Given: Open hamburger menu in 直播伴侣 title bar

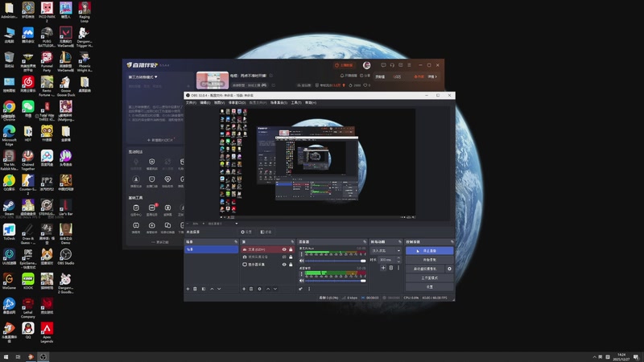Looking at the screenshot, I should pyautogui.click(x=409, y=65).
